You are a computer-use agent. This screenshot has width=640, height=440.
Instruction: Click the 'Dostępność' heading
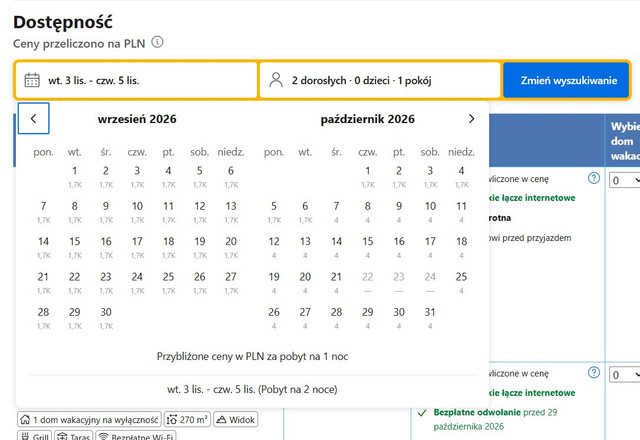click(63, 22)
